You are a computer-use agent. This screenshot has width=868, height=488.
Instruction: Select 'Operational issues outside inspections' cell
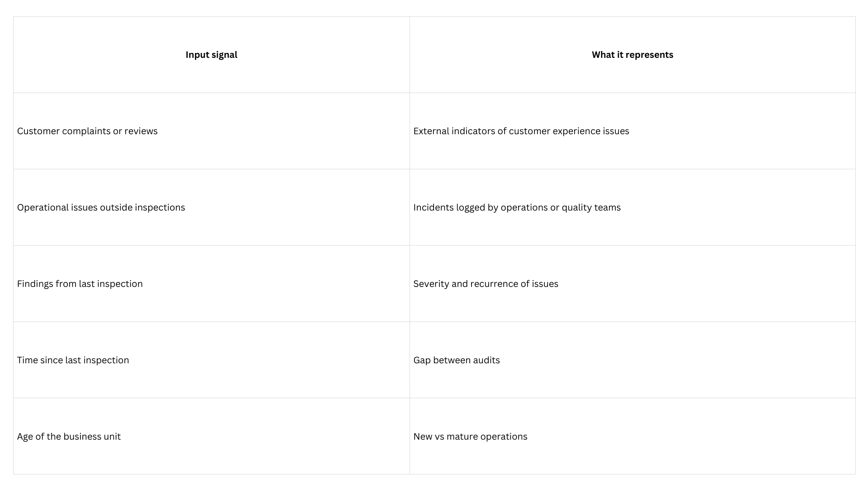coord(101,207)
